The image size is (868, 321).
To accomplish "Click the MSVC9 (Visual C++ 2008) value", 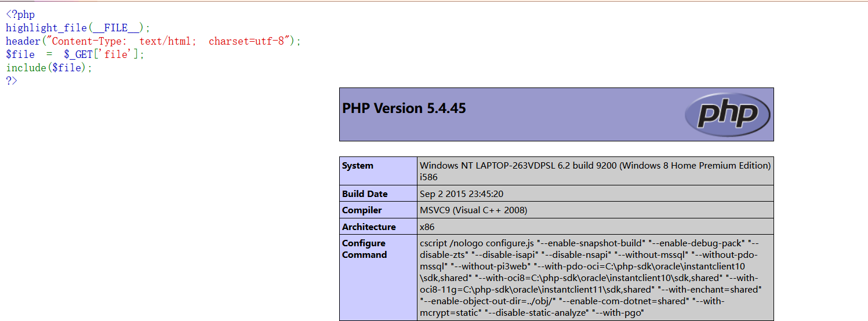I will (x=473, y=210).
